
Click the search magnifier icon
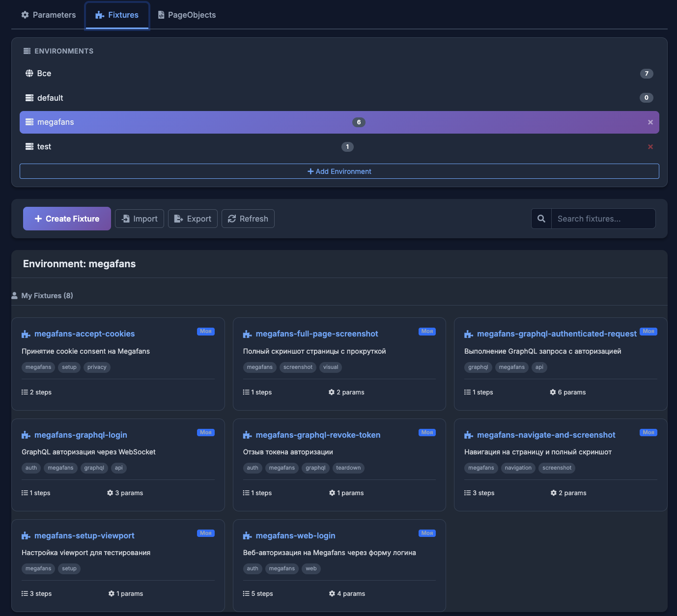coord(541,219)
